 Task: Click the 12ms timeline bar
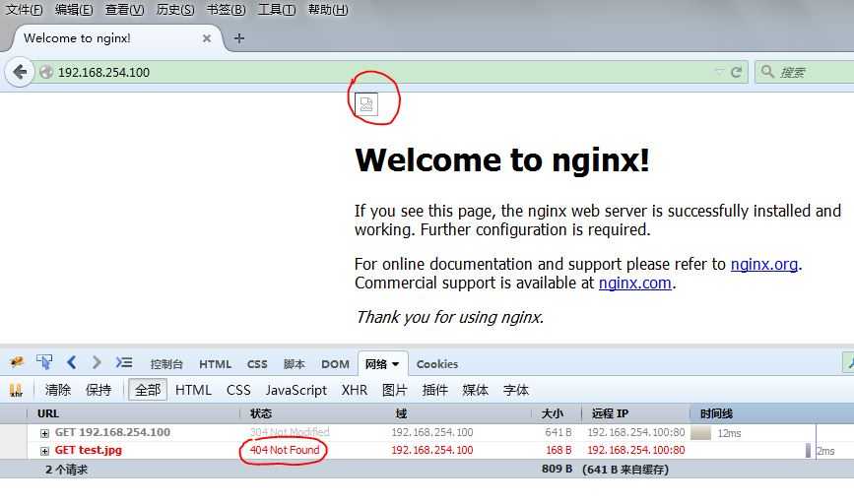point(701,433)
